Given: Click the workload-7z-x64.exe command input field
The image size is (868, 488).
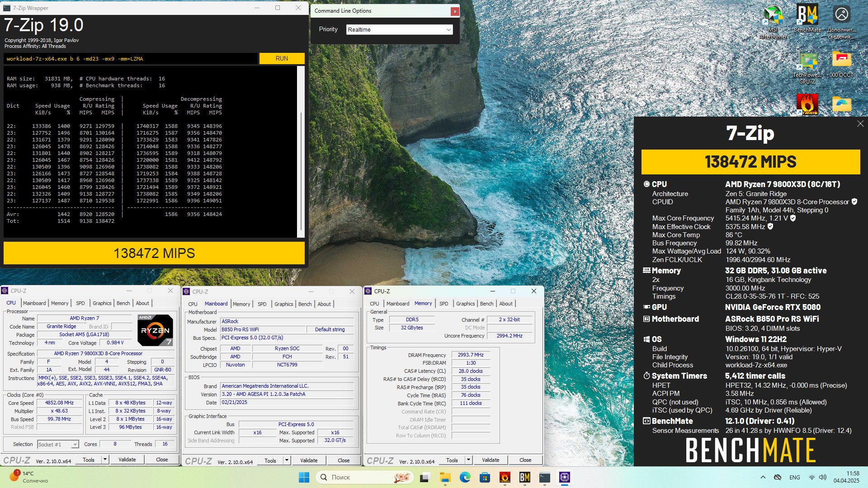Looking at the screenshot, I should coord(131,59).
